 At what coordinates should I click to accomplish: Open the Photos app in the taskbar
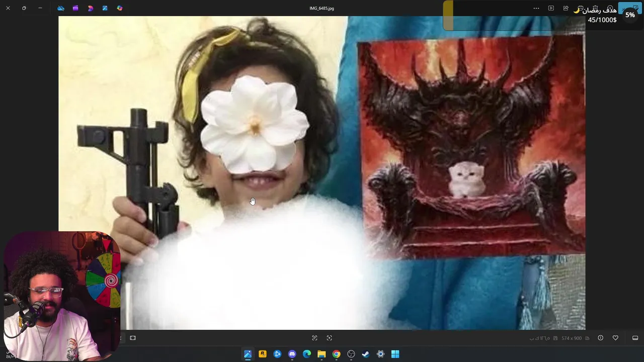(248, 354)
